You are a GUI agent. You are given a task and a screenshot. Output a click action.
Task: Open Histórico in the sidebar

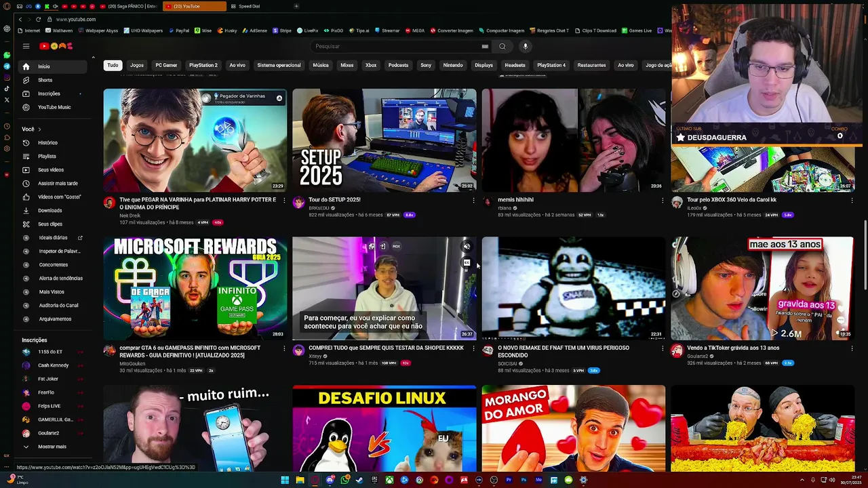pyautogui.click(x=54, y=143)
